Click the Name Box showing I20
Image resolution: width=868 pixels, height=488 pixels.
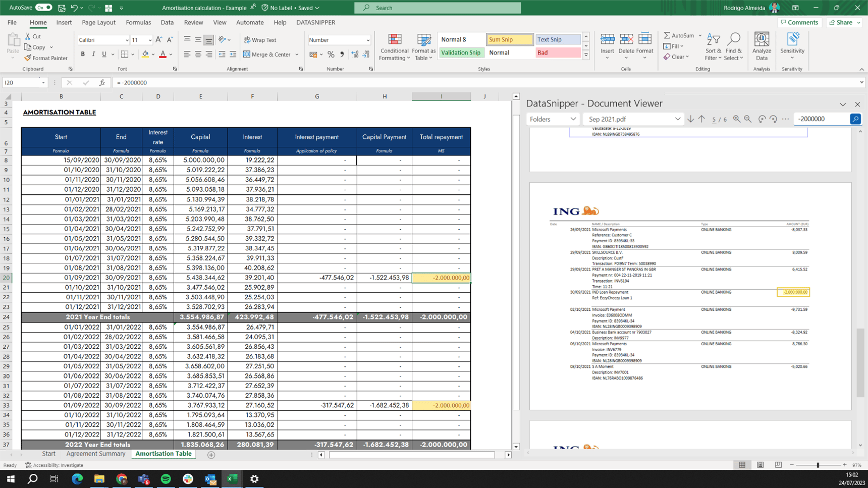21,83
